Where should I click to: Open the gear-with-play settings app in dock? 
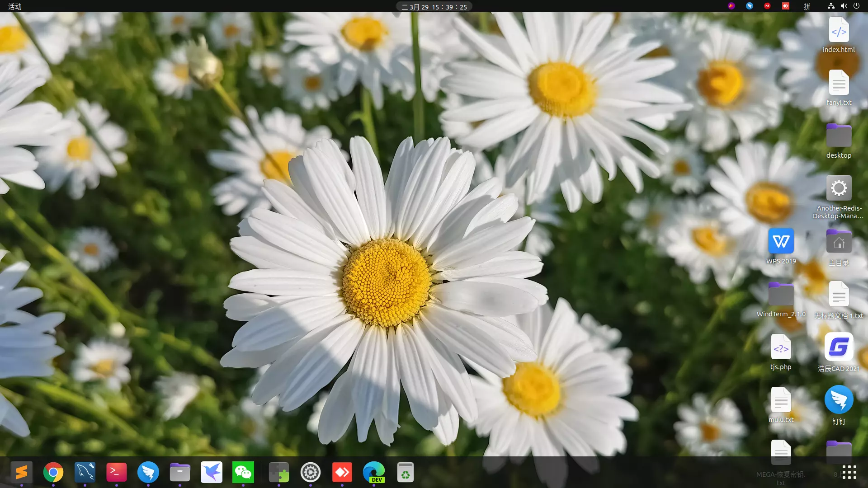[311, 473]
